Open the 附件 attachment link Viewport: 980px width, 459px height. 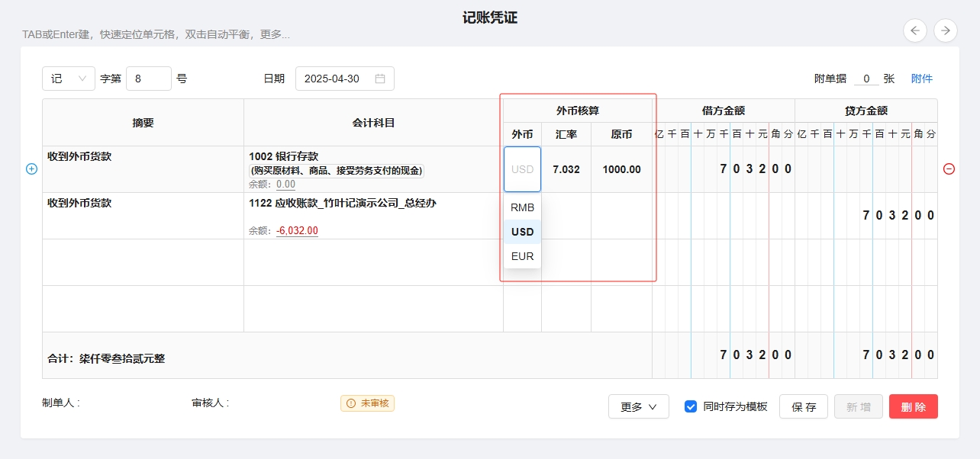click(921, 79)
